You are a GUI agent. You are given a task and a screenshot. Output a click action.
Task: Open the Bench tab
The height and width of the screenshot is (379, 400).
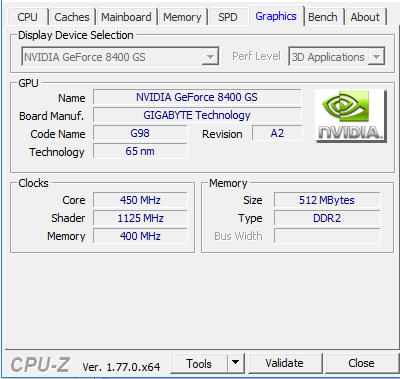[323, 17]
